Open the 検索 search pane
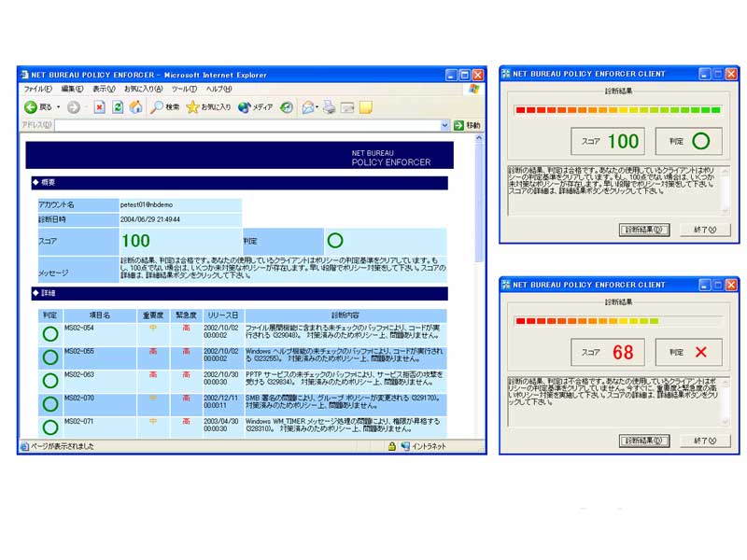 tap(164, 107)
